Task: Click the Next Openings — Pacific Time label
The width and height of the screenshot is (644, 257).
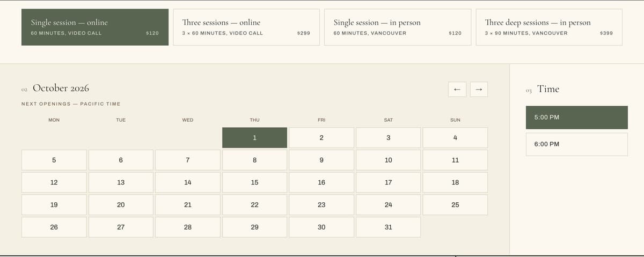Action: pos(71,104)
